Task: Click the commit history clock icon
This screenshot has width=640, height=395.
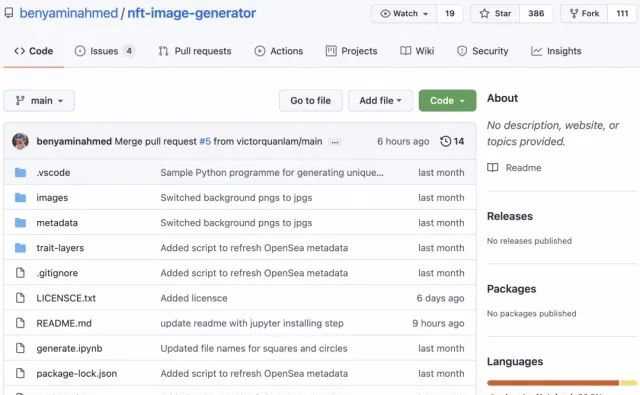Action: click(x=445, y=141)
